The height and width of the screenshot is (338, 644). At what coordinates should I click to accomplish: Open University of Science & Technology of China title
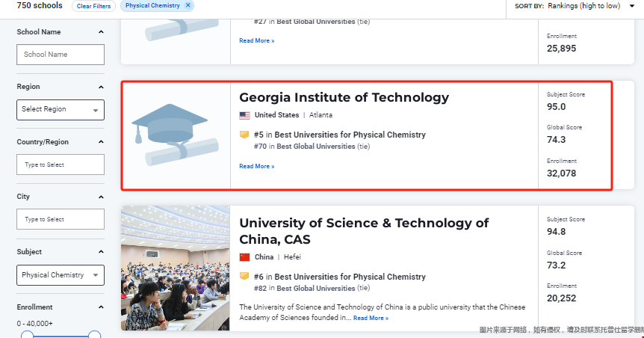point(364,231)
